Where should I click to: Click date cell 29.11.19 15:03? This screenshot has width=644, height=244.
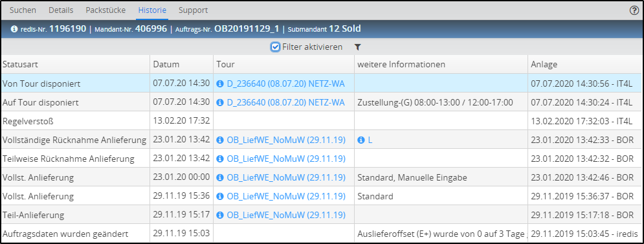(181, 234)
